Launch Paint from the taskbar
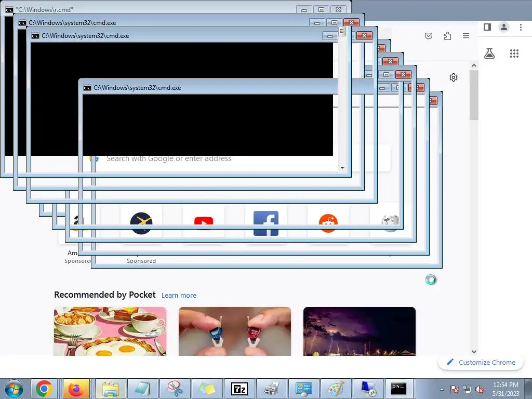 tap(336, 389)
